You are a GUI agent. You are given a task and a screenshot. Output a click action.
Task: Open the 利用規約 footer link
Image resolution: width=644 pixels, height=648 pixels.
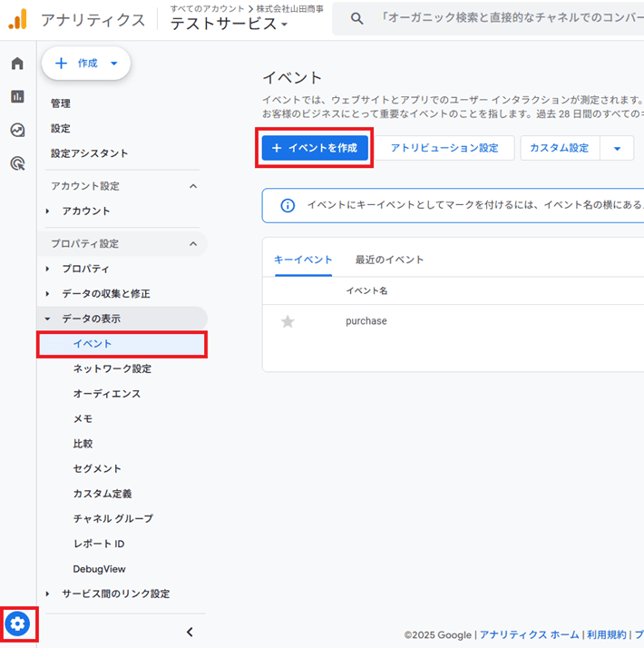607,634
